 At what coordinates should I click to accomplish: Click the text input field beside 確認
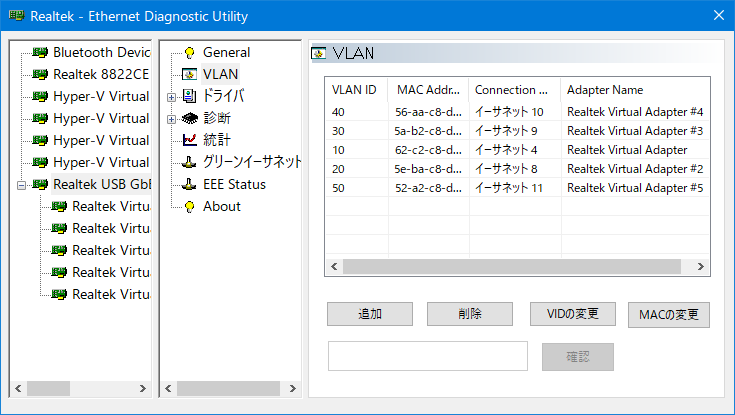pyautogui.click(x=428, y=356)
